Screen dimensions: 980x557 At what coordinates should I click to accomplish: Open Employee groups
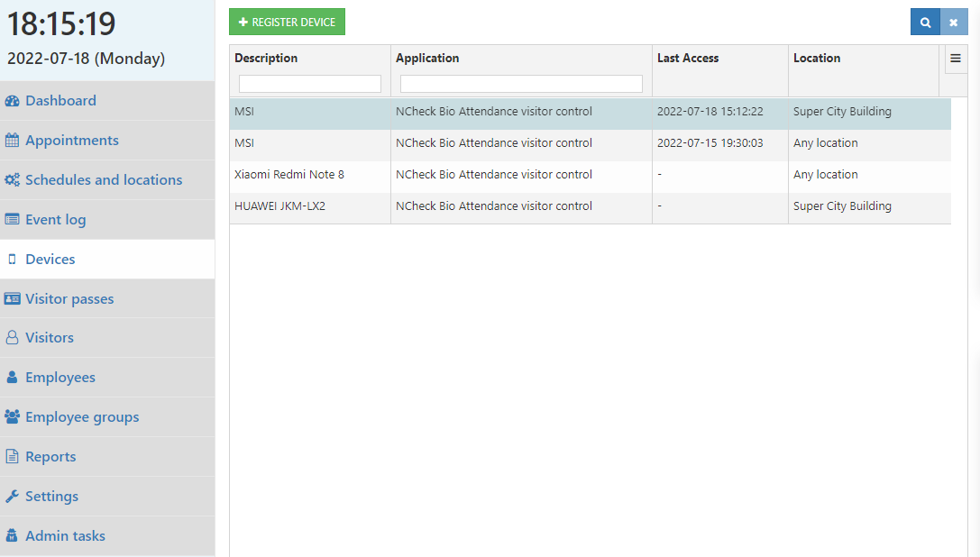[x=107, y=417]
